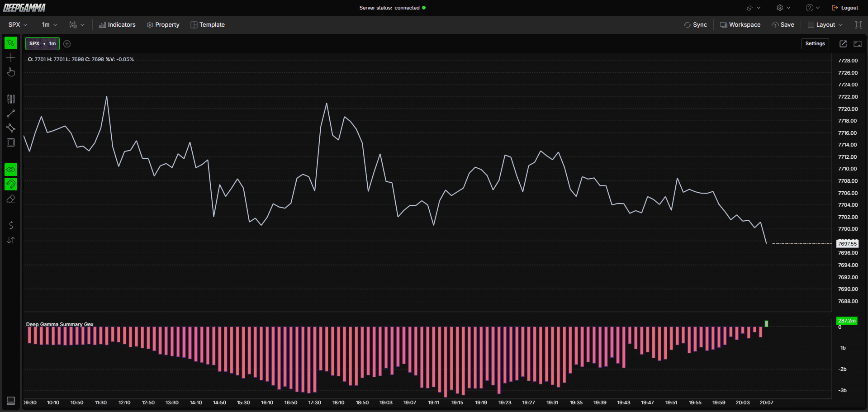The width and height of the screenshot is (868, 412).
Task: Click the Server status connected indicator
Action: point(392,8)
